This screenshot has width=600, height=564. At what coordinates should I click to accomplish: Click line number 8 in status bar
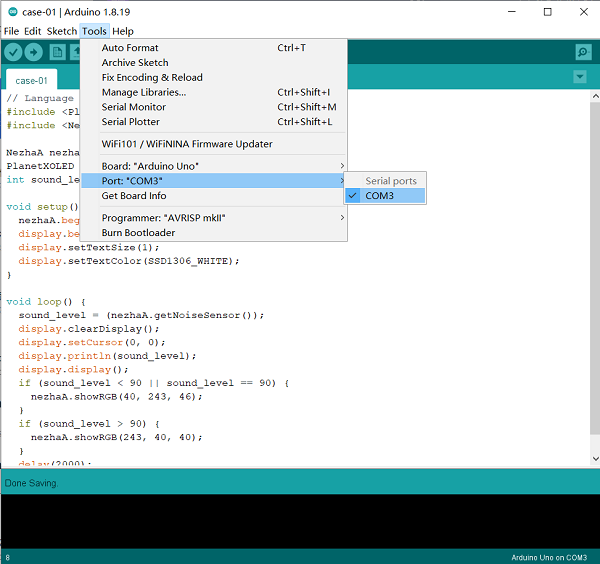(8, 557)
